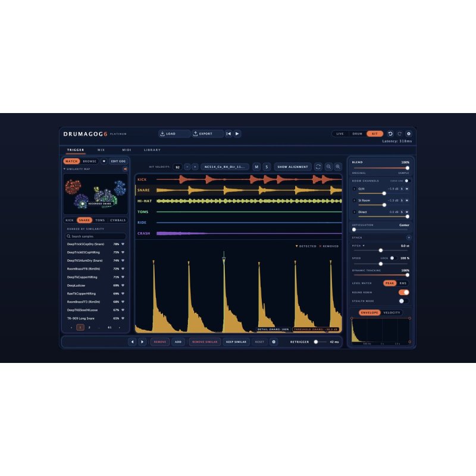The image size is (476, 476).
Task: Click the Remove Similar button
Action: pyautogui.click(x=205, y=342)
